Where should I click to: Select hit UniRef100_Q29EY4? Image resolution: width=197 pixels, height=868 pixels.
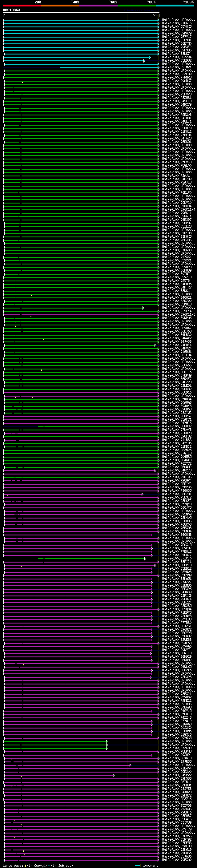pos(177,311)
